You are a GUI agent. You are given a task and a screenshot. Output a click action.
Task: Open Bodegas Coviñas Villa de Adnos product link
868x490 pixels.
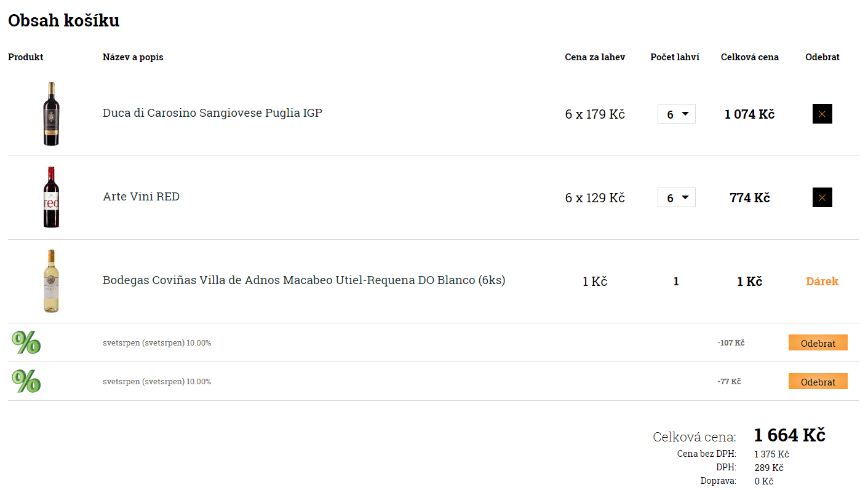(x=304, y=280)
